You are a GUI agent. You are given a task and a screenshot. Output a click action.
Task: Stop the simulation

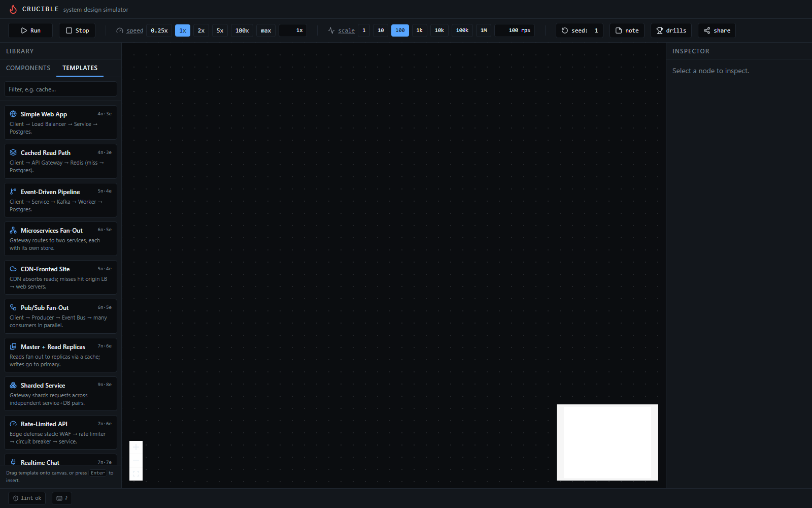(77, 30)
